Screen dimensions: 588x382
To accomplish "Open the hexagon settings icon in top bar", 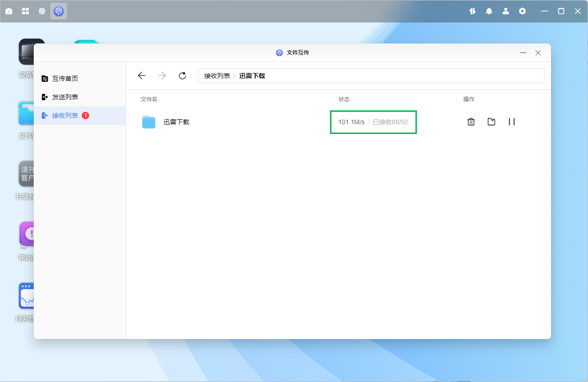I will [522, 11].
